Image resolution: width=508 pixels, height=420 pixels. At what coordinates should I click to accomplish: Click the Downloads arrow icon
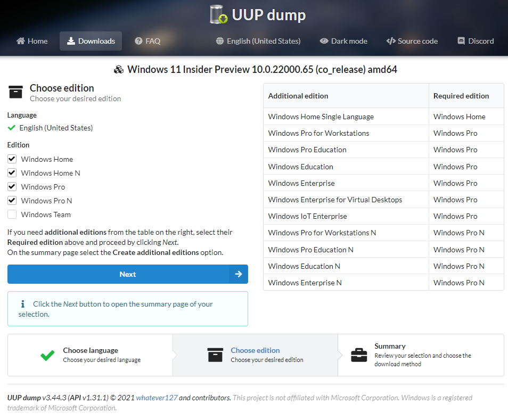[x=71, y=41]
